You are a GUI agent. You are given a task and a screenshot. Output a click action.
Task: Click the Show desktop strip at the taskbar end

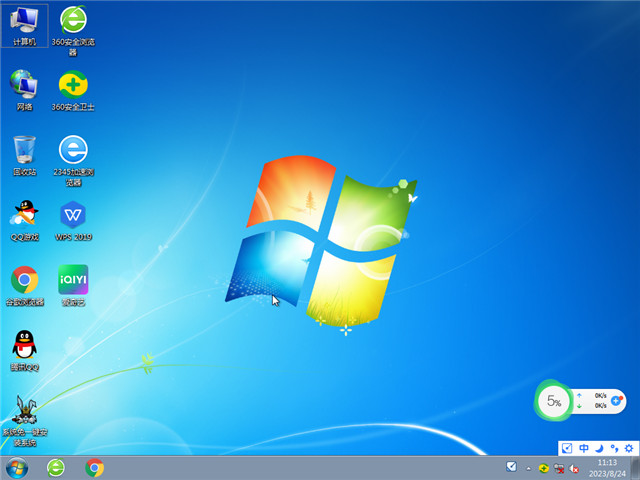[636, 468]
